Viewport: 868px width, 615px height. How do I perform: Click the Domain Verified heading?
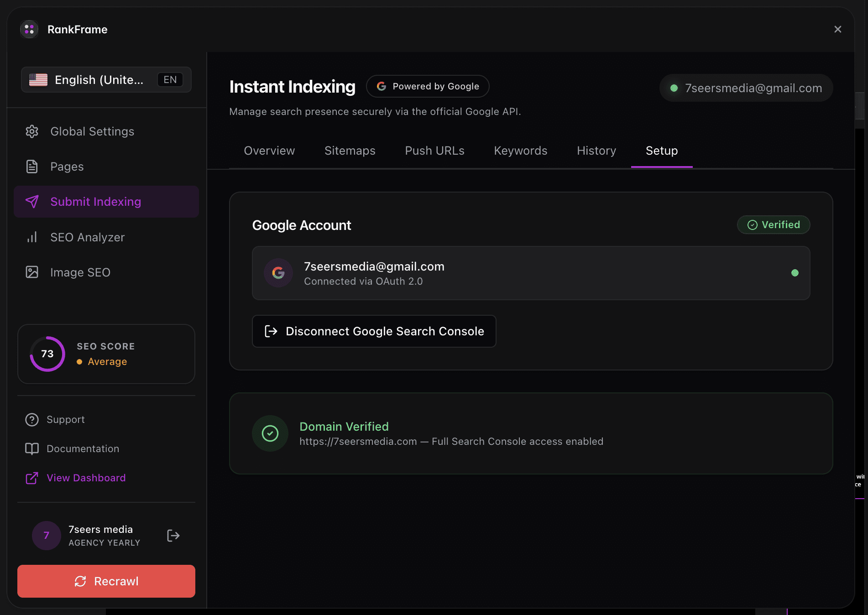[x=344, y=427]
